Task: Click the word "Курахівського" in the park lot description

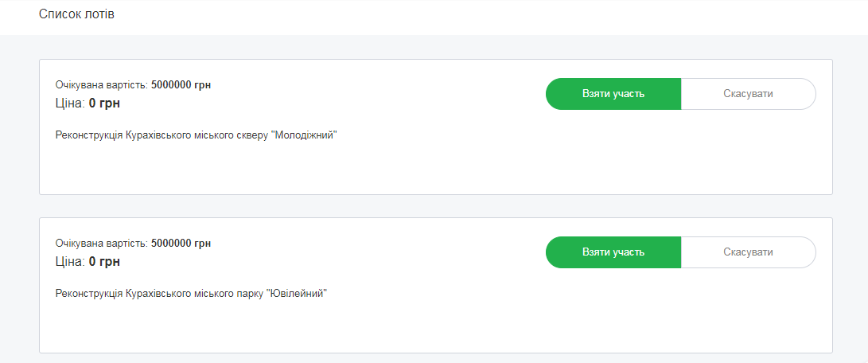Action: tap(158, 294)
